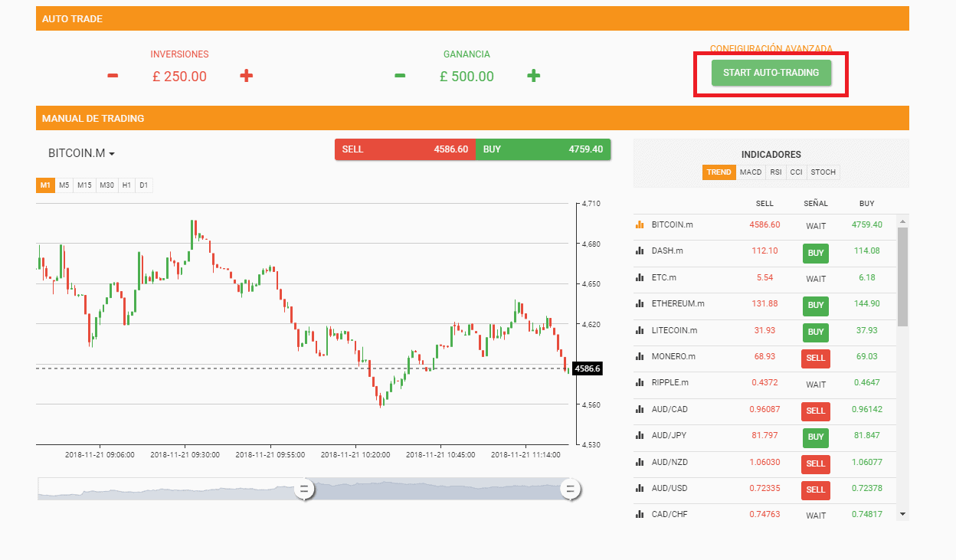Screen dimensions: 956x560
Task: Click the £ 250.00 investment value
Action: [179, 77]
